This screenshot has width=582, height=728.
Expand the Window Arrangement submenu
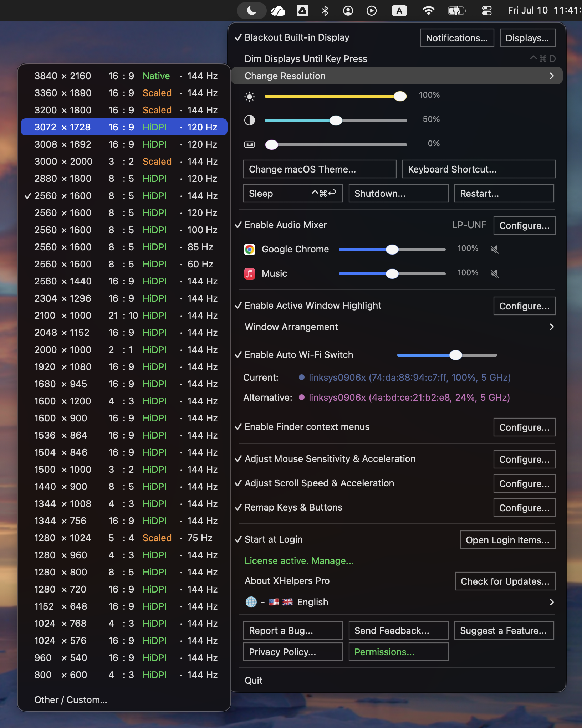397,327
